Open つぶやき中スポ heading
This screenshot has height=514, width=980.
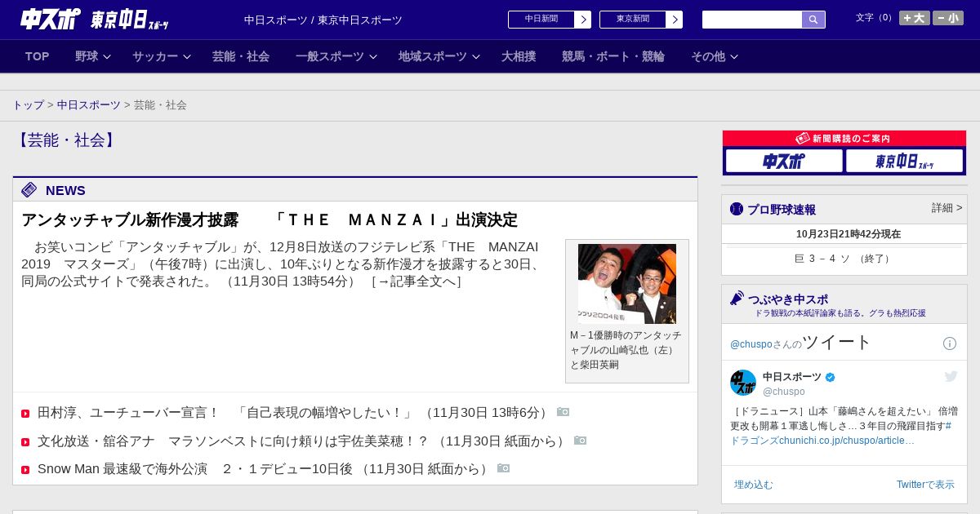point(788,299)
